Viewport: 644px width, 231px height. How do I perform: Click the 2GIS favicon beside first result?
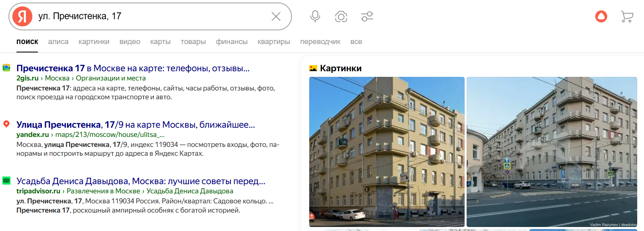click(x=6, y=68)
